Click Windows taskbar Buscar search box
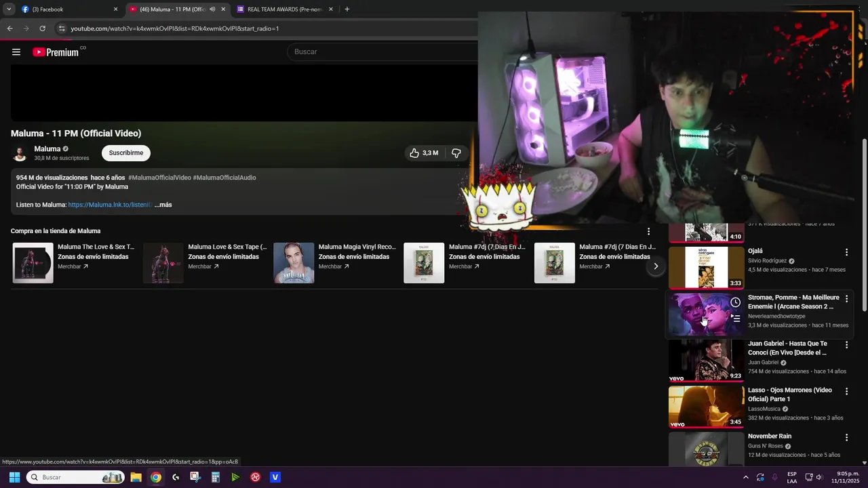Screen dimensions: 868x488 (75, 477)
